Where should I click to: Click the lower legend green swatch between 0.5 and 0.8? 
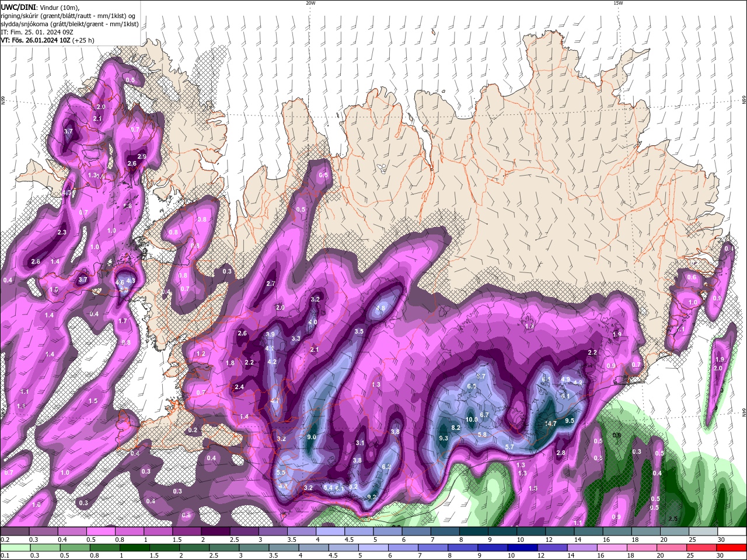click(75, 548)
